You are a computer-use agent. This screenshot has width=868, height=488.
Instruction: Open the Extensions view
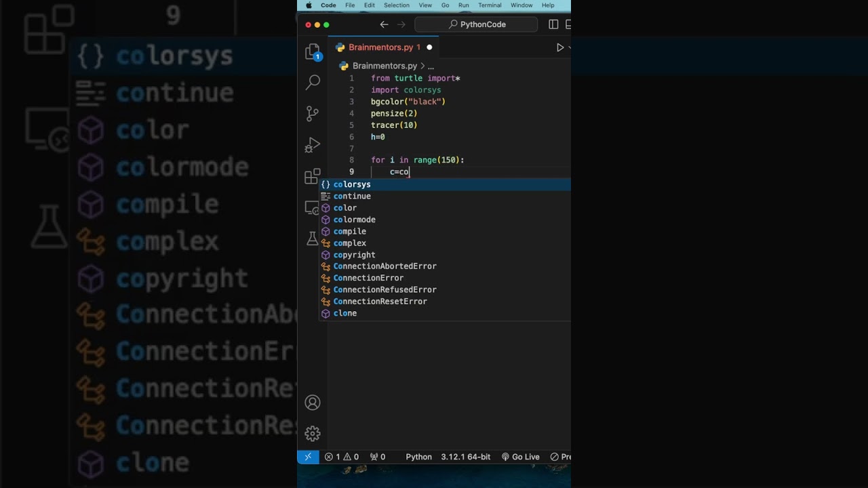pyautogui.click(x=313, y=176)
